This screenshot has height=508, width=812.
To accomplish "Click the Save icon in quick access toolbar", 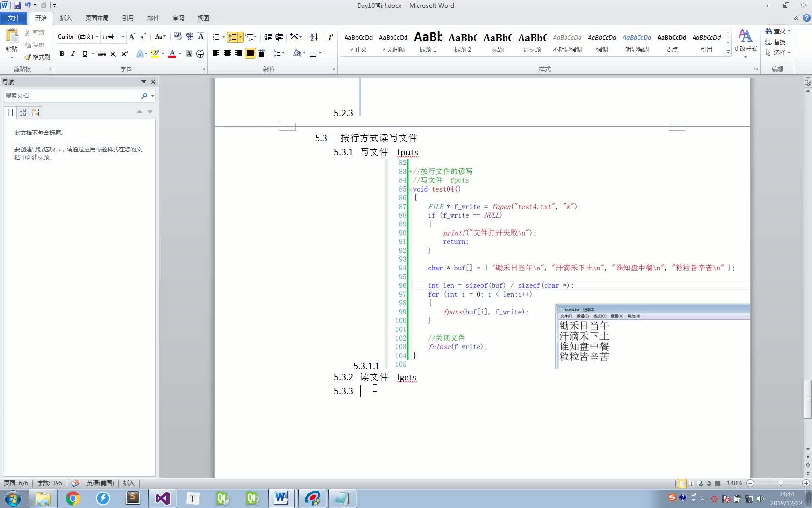I will pyautogui.click(x=17, y=5).
